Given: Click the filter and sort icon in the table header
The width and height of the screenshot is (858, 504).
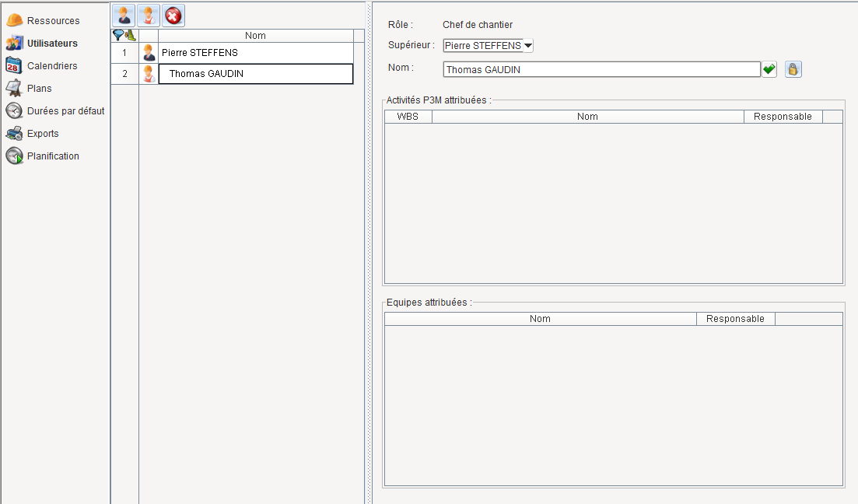Looking at the screenshot, I should pyautogui.click(x=124, y=36).
